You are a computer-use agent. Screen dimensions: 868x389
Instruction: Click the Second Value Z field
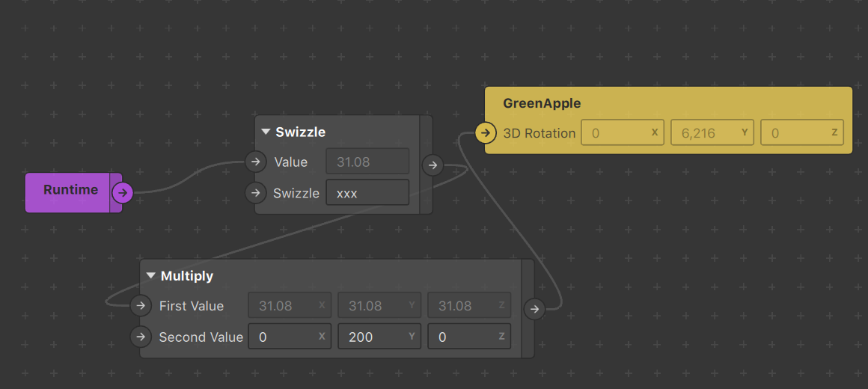pyautogui.click(x=469, y=337)
